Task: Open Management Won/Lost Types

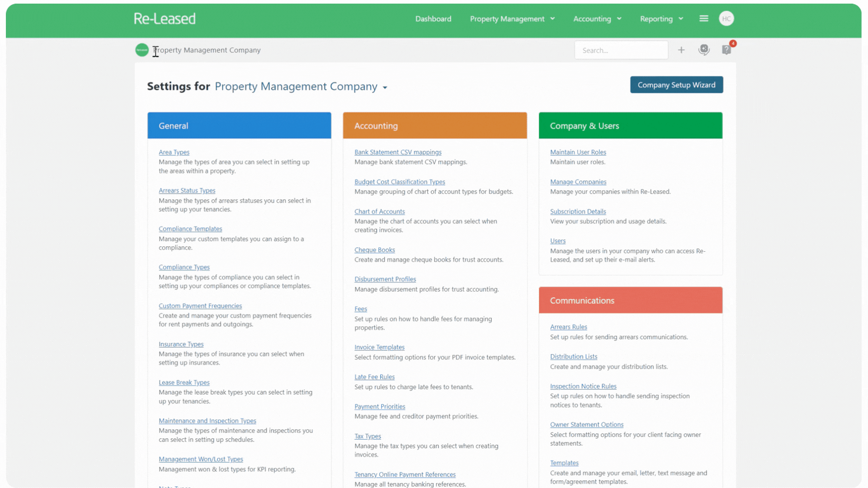Action: 201,460
